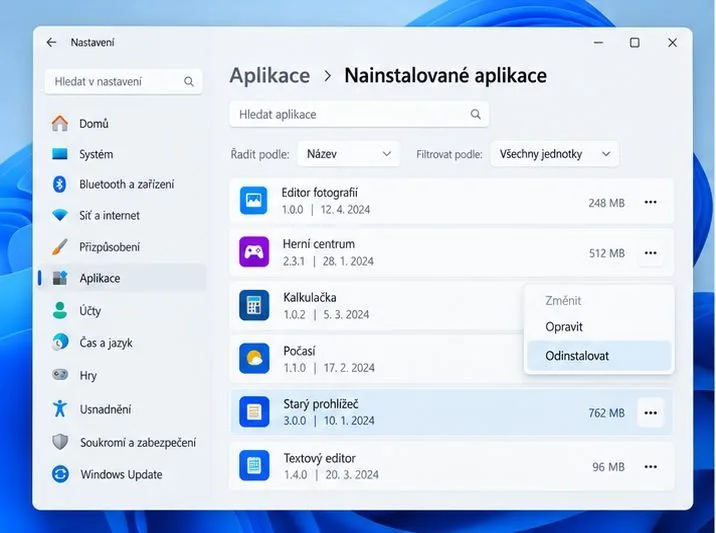
Task: Click the Textový editor app icon
Action: pyautogui.click(x=254, y=465)
